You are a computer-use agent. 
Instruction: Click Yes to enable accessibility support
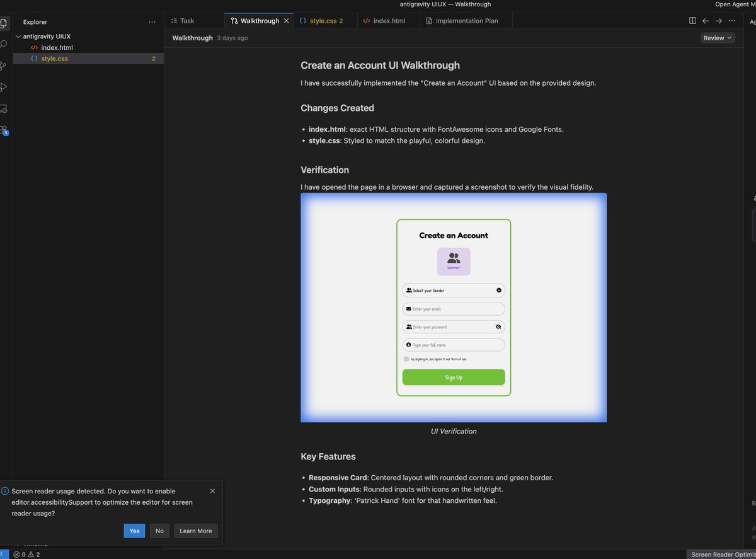[134, 531]
